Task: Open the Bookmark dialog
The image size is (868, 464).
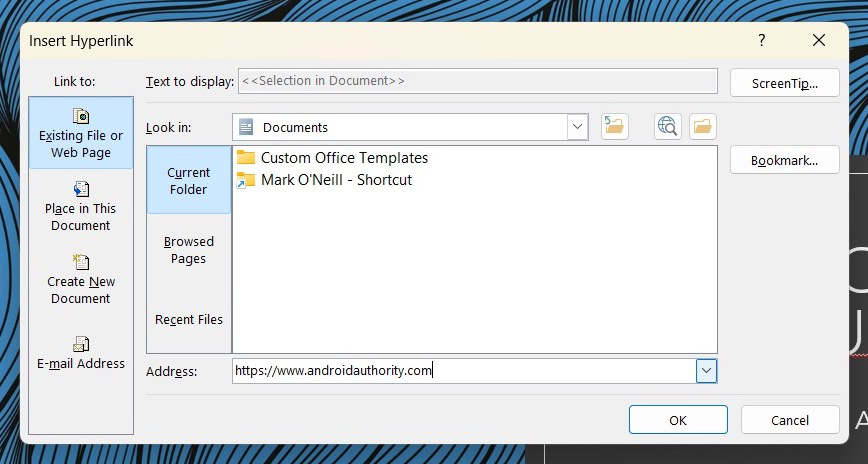Action: [784, 160]
